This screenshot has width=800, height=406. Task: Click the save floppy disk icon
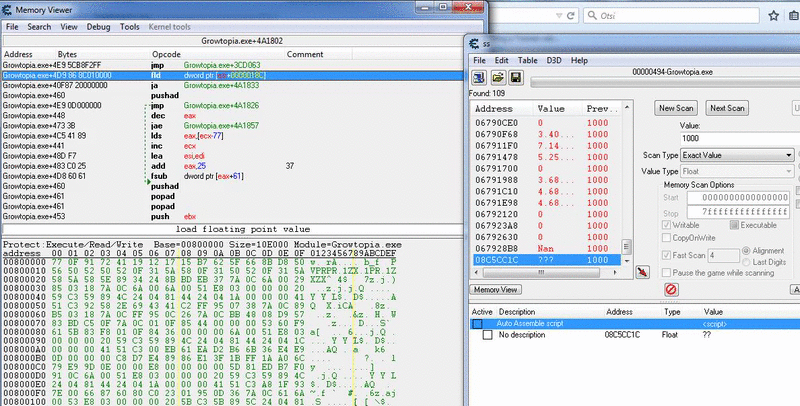pos(515,77)
